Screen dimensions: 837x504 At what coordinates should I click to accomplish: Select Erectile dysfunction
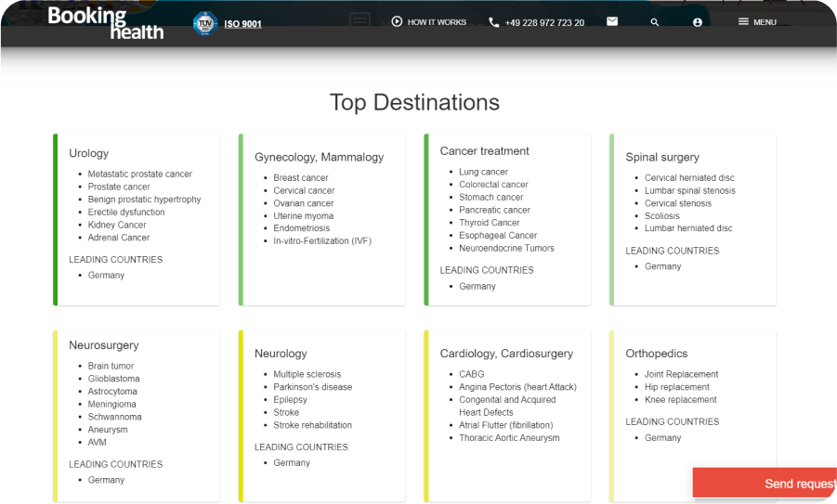point(126,213)
